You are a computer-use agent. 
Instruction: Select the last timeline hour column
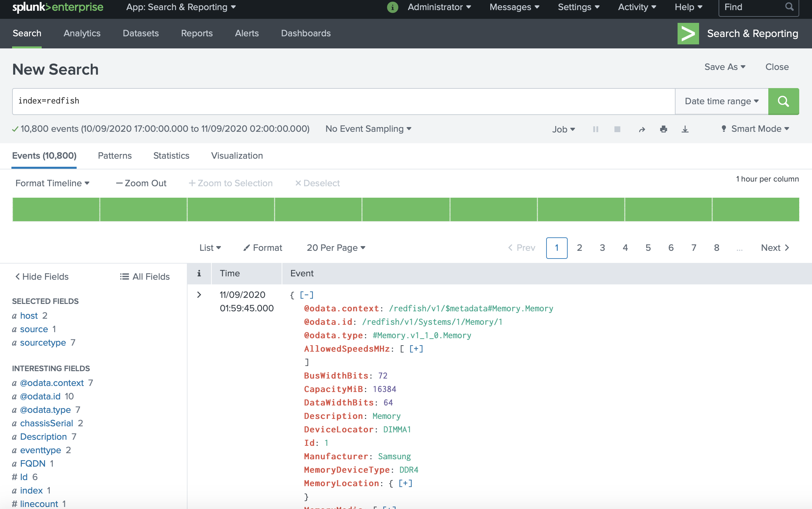click(x=756, y=209)
